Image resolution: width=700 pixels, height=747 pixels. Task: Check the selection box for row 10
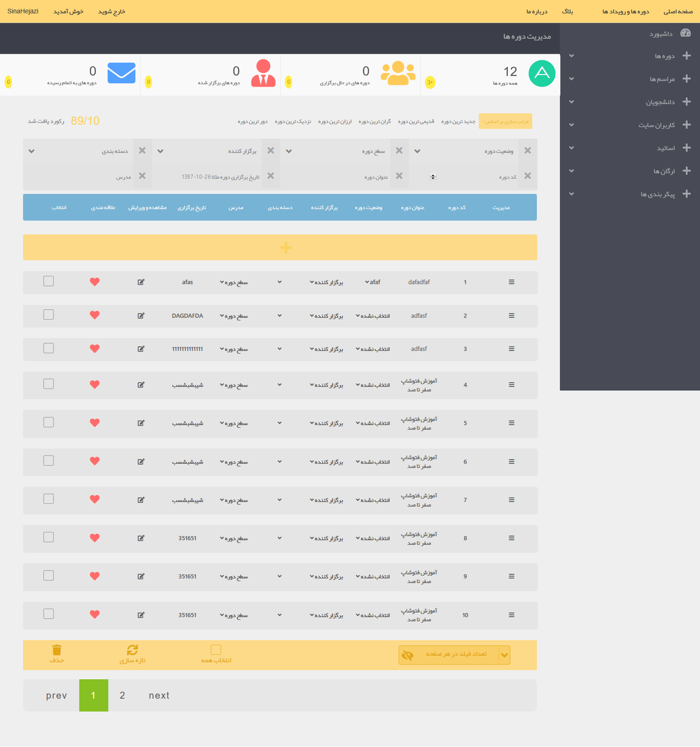coord(48,613)
